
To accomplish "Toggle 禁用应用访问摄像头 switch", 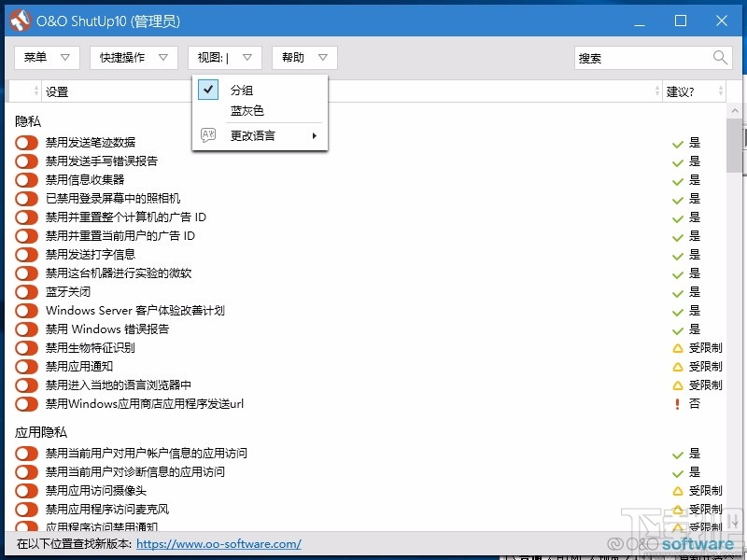I will click(x=26, y=491).
